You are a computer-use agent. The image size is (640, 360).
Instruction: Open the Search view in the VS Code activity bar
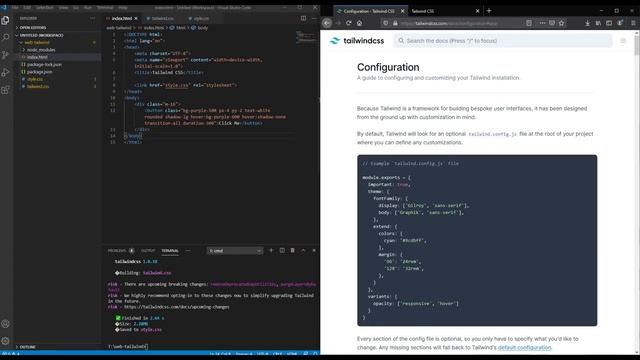pyautogui.click(x=5, y=38)
